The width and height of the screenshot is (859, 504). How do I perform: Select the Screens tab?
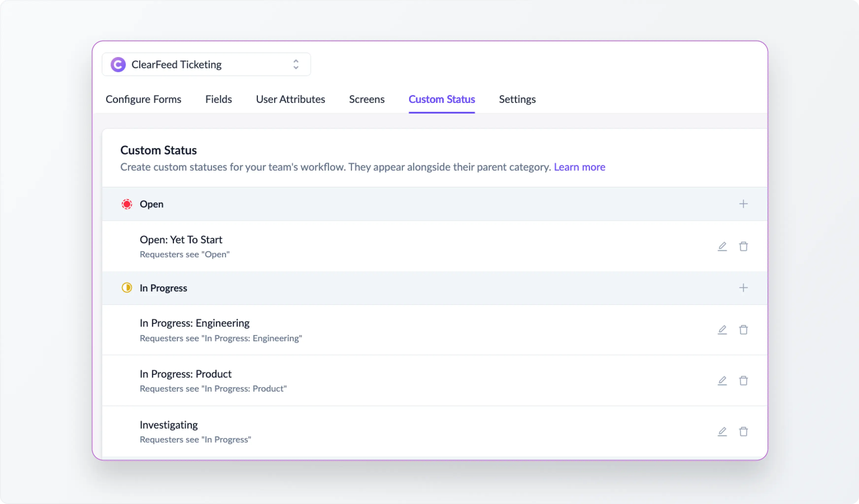point(367,99)
